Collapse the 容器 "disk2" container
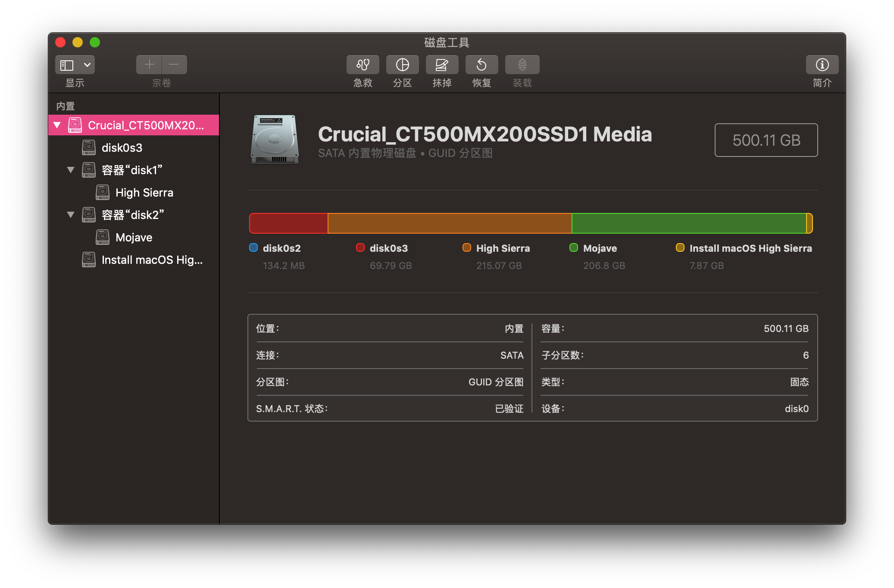894x588 pixels. [x=71, y=215]
